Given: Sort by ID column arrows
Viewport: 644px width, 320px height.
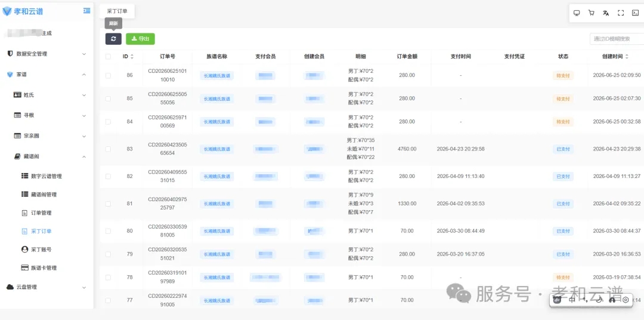Looking at the screenshot, I should pyautogui.click(x=132, y=56).
